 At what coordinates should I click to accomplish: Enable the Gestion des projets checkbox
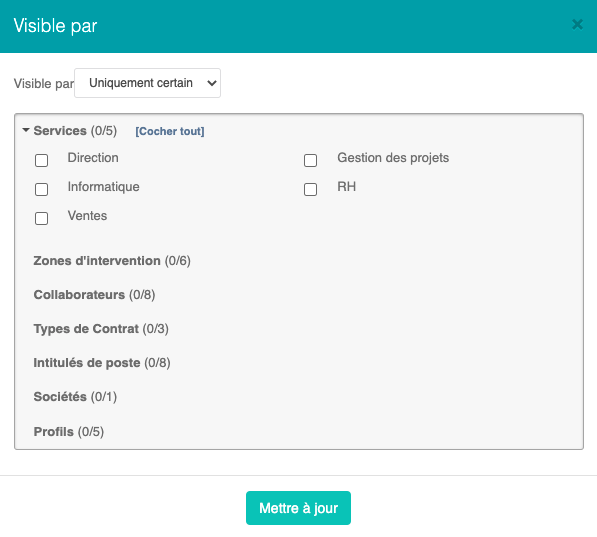[310, 160]
